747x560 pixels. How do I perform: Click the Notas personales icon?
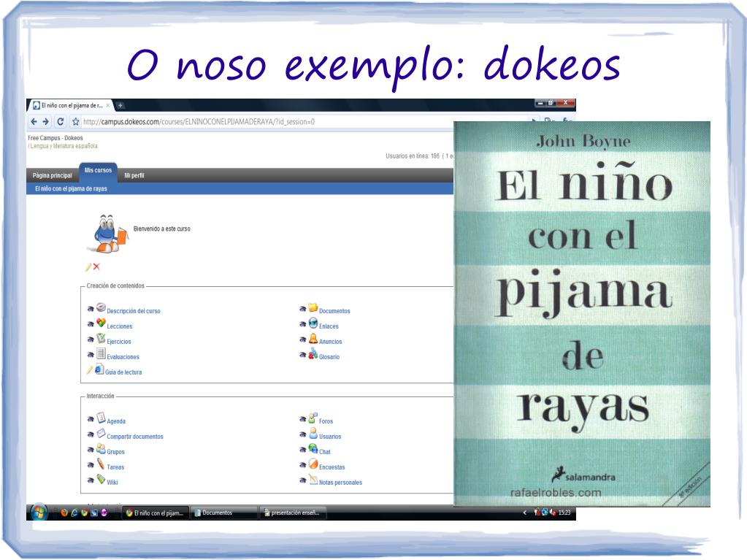313,478
